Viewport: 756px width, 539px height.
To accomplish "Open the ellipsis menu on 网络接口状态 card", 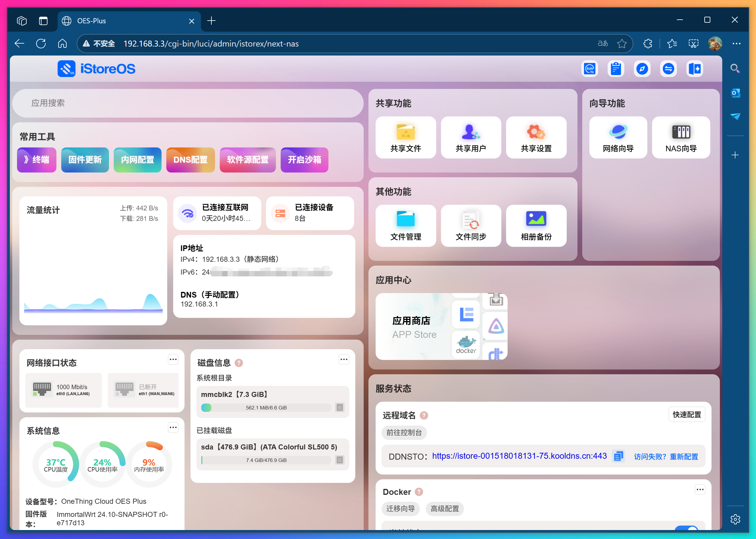I will click(173, 359).
